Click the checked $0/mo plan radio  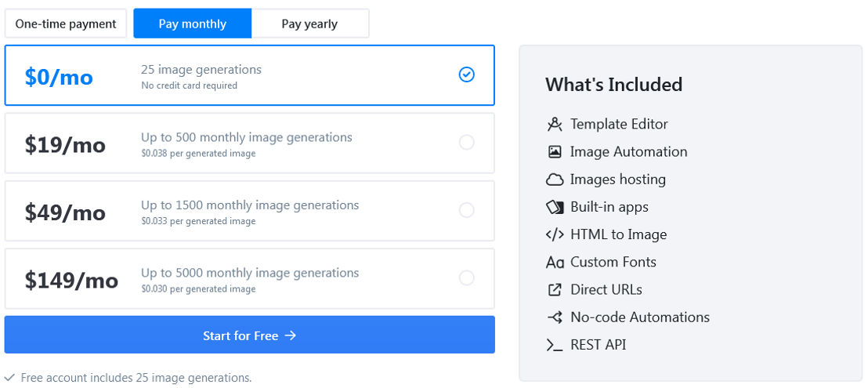[467, 74]
